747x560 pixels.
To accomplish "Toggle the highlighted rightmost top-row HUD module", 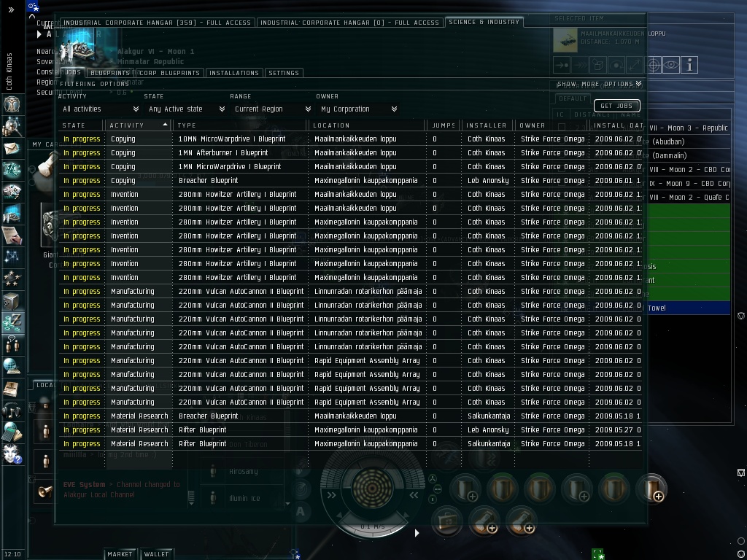I will click(x=651, y=489).
